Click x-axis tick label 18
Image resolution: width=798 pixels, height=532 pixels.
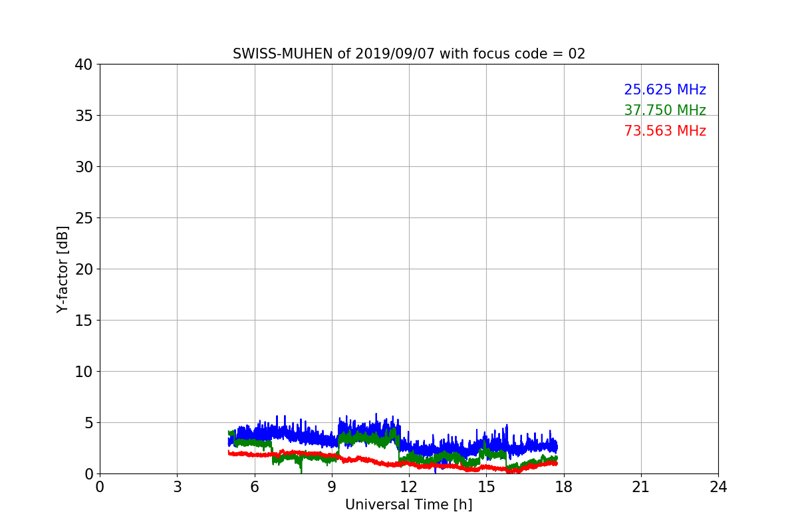point(564,487)
